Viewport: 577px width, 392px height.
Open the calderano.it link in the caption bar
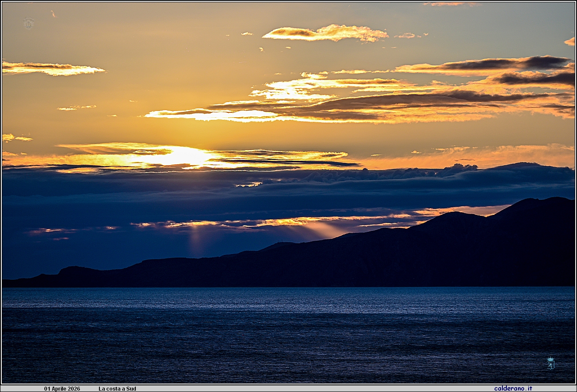coord(513,388)
